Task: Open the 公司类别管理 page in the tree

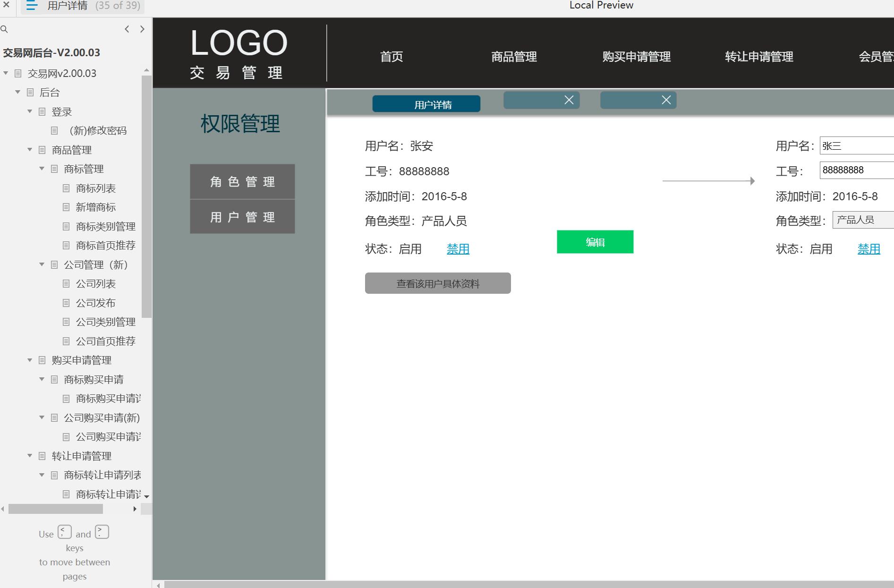Action: [x=106, y=322]
